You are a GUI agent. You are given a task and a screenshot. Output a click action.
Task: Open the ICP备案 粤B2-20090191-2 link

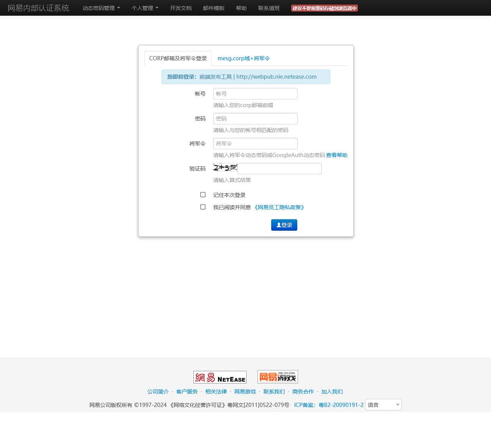coord(329,405)
